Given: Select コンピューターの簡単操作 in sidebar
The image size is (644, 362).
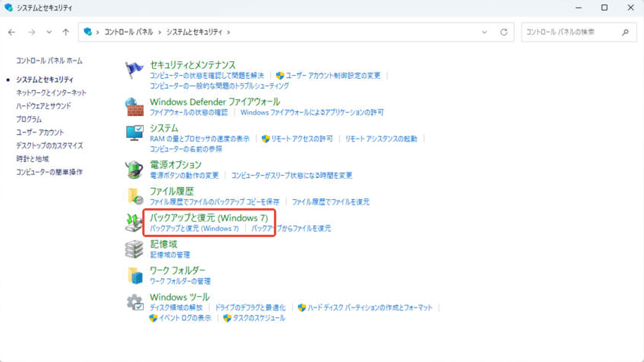Looking at the screenshot, I should pyautogui.click(x=49, y=172).
